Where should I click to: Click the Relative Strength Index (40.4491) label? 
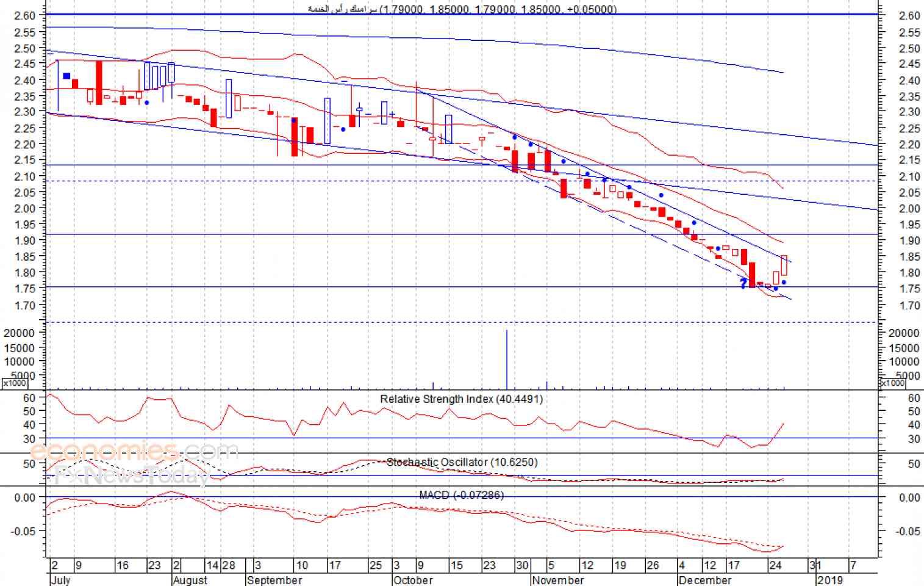(461, 399)
